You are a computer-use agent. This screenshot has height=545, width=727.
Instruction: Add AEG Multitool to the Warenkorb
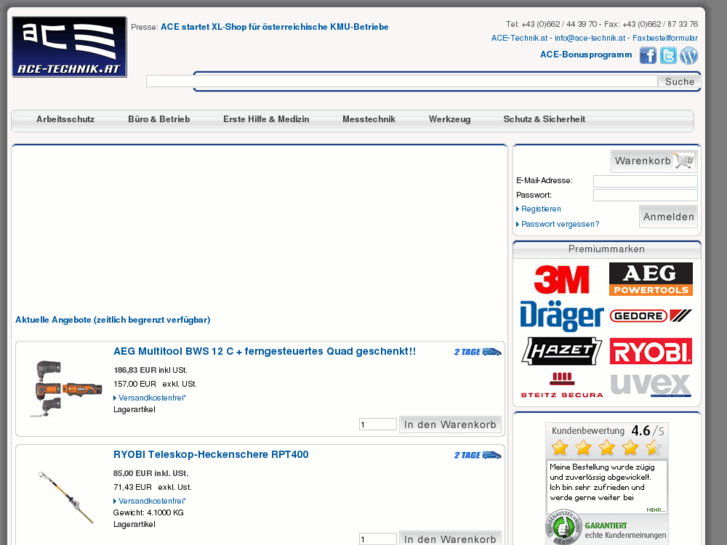click(450, 424)
